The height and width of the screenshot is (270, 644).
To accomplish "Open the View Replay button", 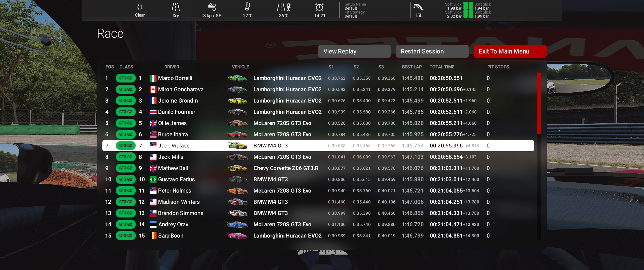I will pyautogui.click(x=354, y=51).
